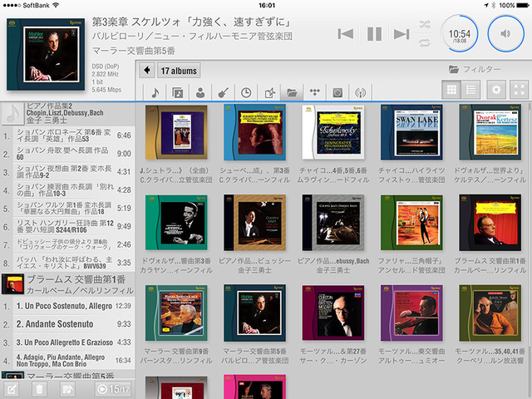This screenshot has height=399, width=532.
Task: Expand library to fullscreen view
Action: tap(520, 90)
